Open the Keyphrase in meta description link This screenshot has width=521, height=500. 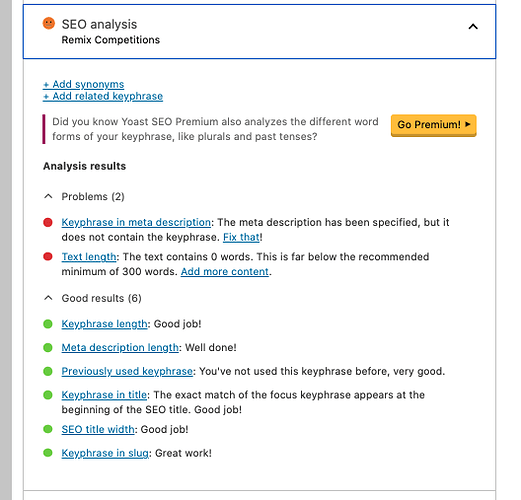(x=136, y=222)
